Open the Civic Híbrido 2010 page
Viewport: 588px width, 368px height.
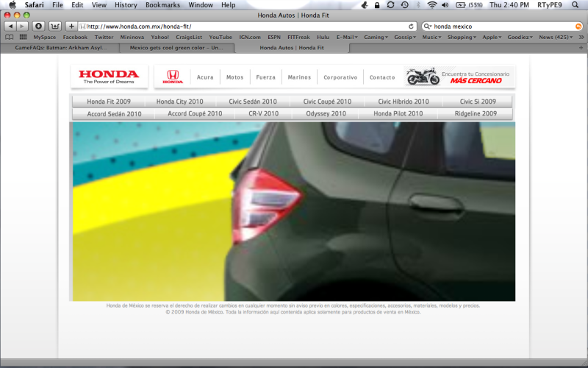(403, 102)
